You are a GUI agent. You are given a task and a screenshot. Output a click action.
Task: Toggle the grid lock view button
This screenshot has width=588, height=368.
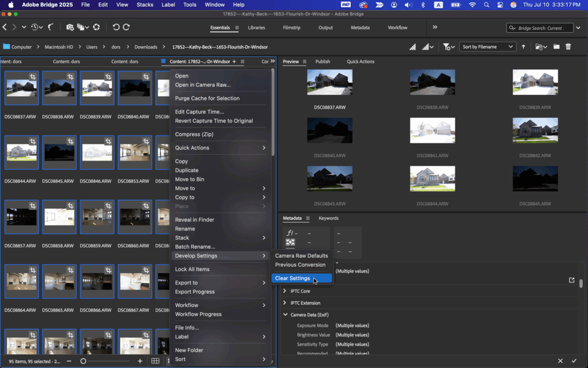pos(155,361)
